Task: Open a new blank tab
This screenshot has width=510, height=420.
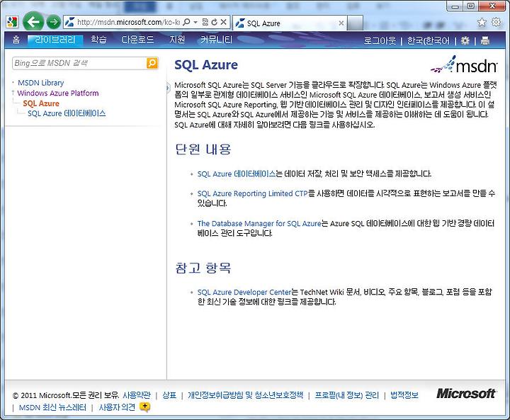Action: click(355, 23)
